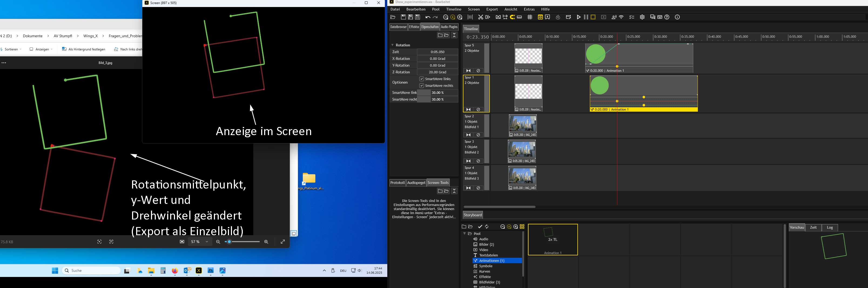Open the Bearbeiten menu
The width and height of the screenshot is (868, 288).
tap(416, 9)
